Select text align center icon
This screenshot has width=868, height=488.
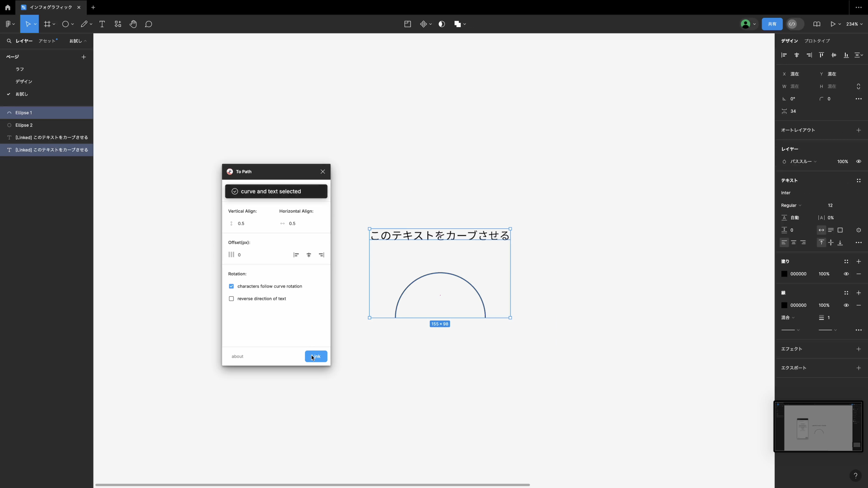coord(794,242)
